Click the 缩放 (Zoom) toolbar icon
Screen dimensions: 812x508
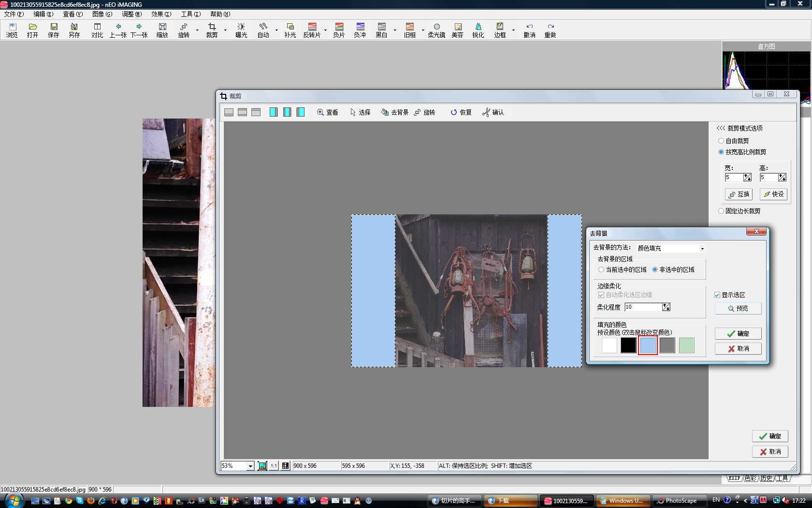tap(162, 30)
